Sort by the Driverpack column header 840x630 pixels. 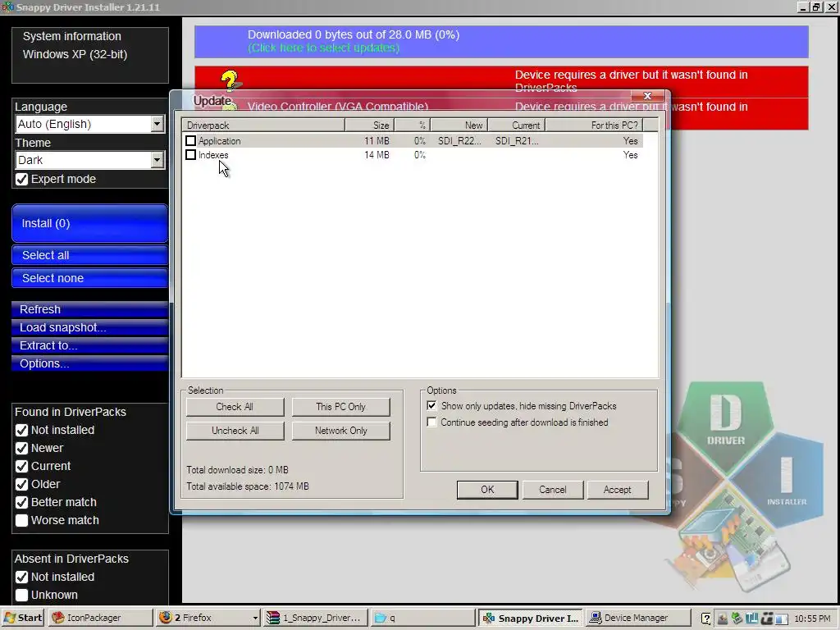pyautogui.click(x=263, y=126)
